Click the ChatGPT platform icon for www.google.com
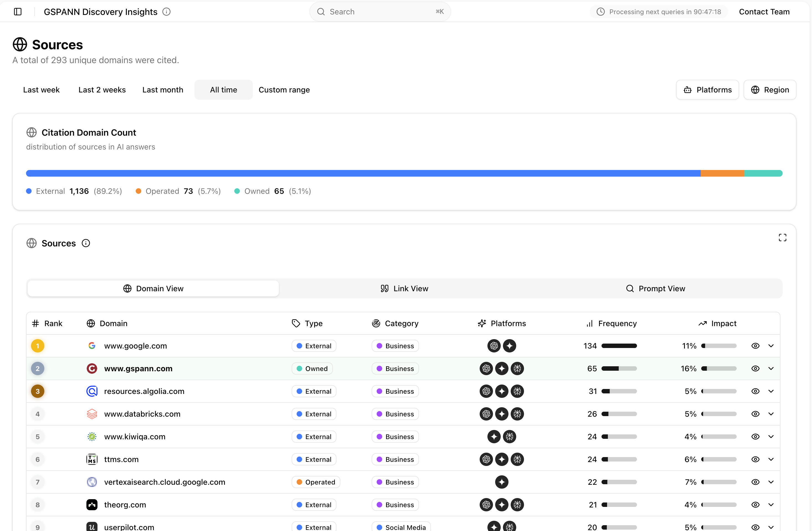This screenshot has width=812, height=531. [494, 346]
